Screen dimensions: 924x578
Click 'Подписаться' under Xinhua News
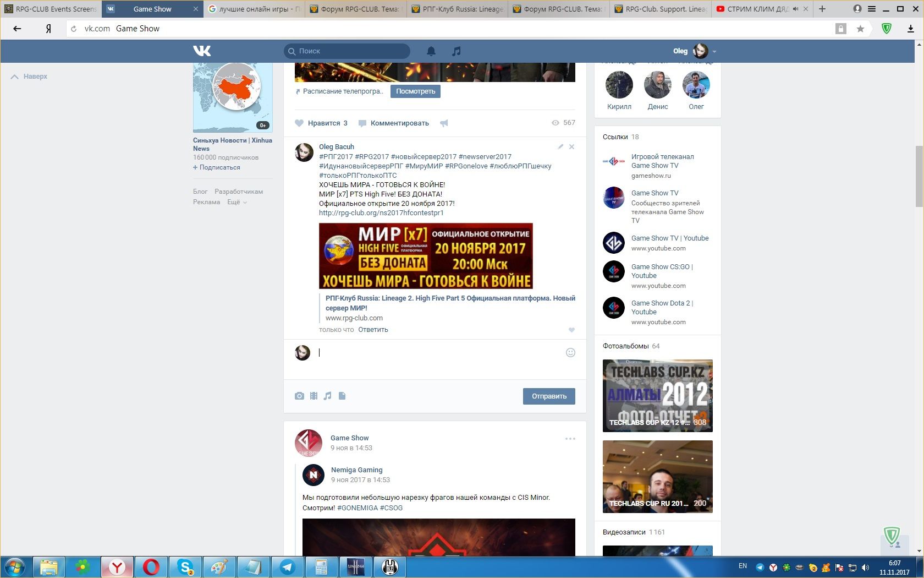[217, 167]
